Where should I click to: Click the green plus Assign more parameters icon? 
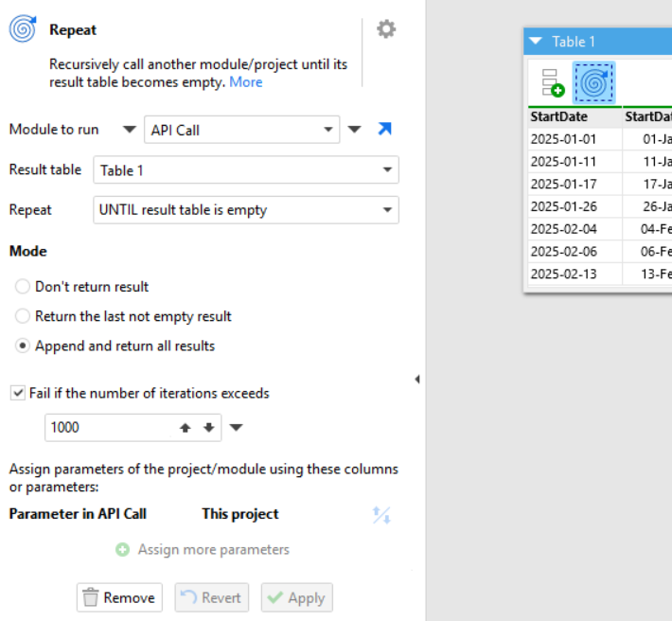(x=122, y=549)
